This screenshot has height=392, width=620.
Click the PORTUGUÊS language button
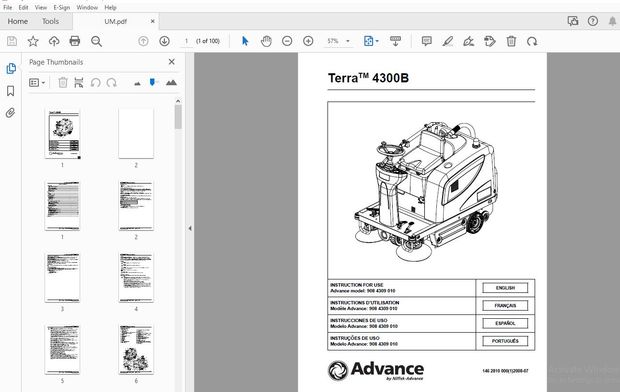505,341
